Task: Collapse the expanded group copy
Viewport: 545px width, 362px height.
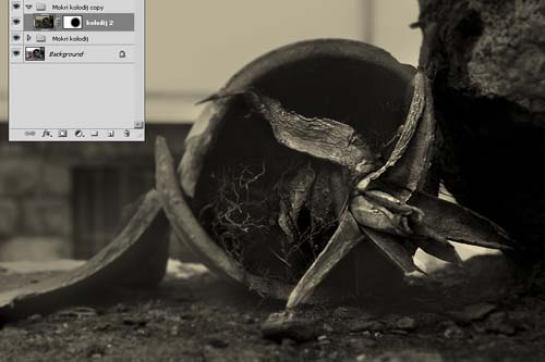Action: tap(29, 7)
